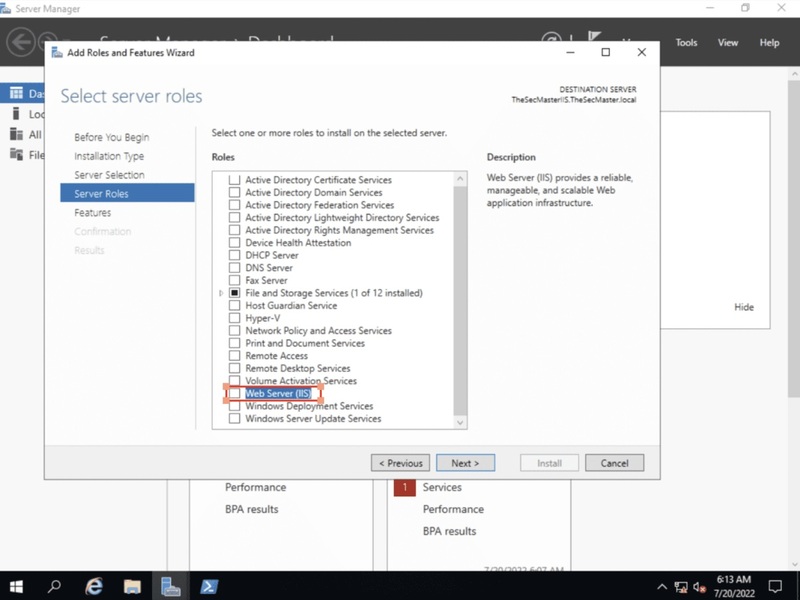Click Hide link in Server Manager
800x600 pixels.
click(x=743, y=307)
